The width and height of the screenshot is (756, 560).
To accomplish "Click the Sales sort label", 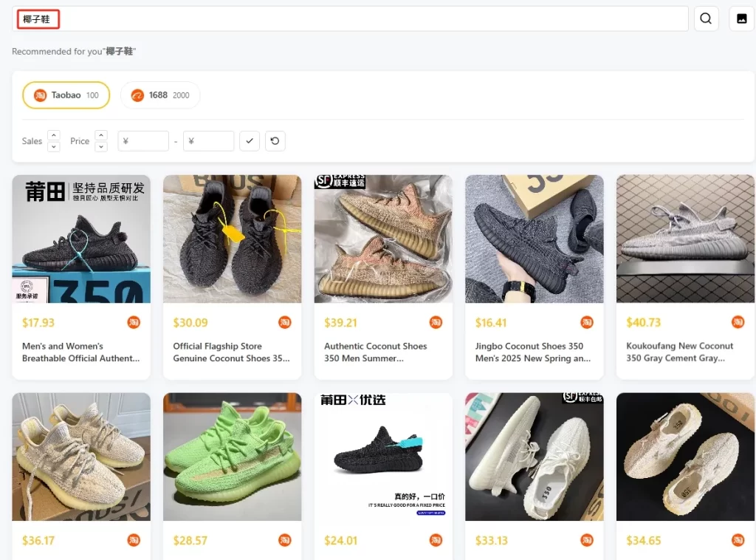I will point(32,141).
